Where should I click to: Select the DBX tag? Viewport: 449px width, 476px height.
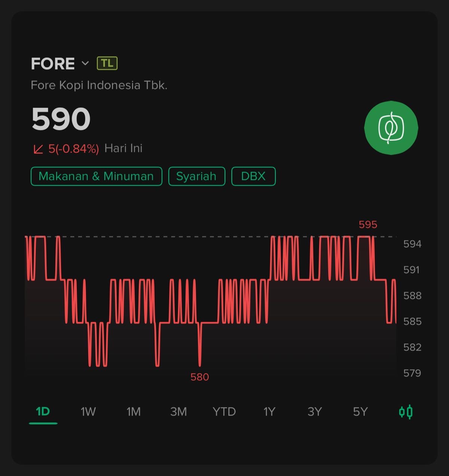(253, 176)
